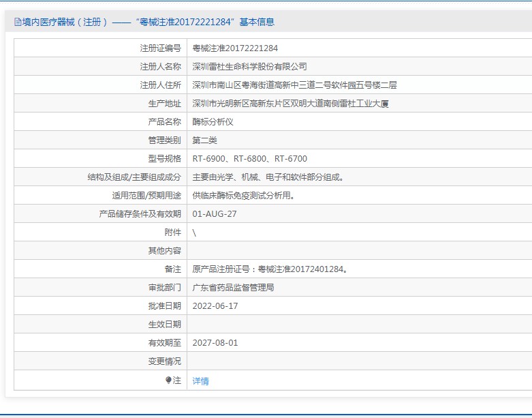Select registration number 粤械注准20172221284 in 注册证编号 row
The width and height of the screenshot is (532, 418).
235,48
